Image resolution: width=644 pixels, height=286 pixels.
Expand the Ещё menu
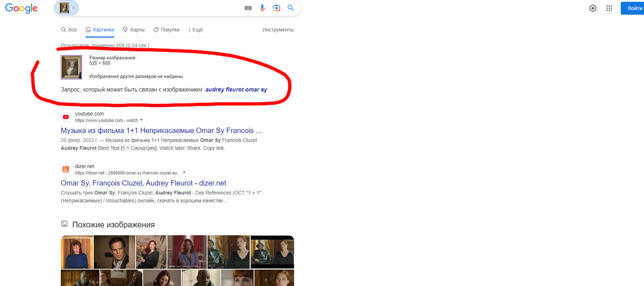tap(195, 30)
